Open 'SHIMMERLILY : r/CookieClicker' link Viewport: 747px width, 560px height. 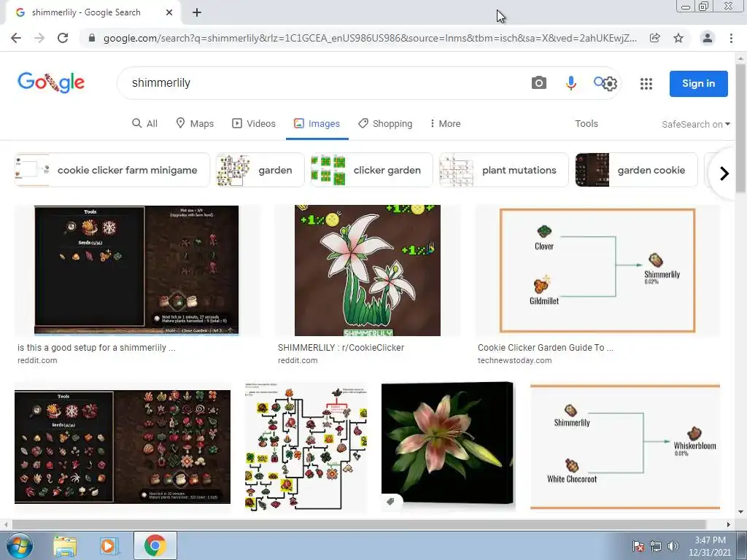click(341, 348)
